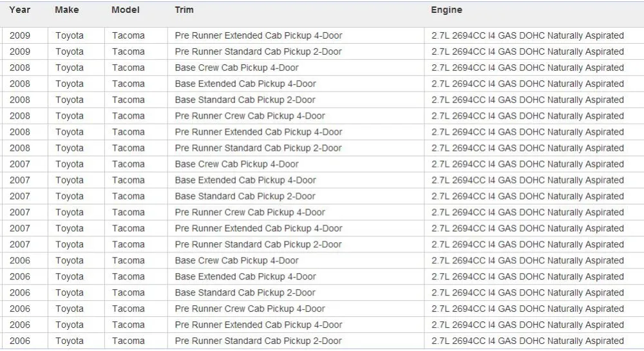Select 2007 Base Standard Cab Pickup 2-Door trim
644x351 pixels.
245,196
